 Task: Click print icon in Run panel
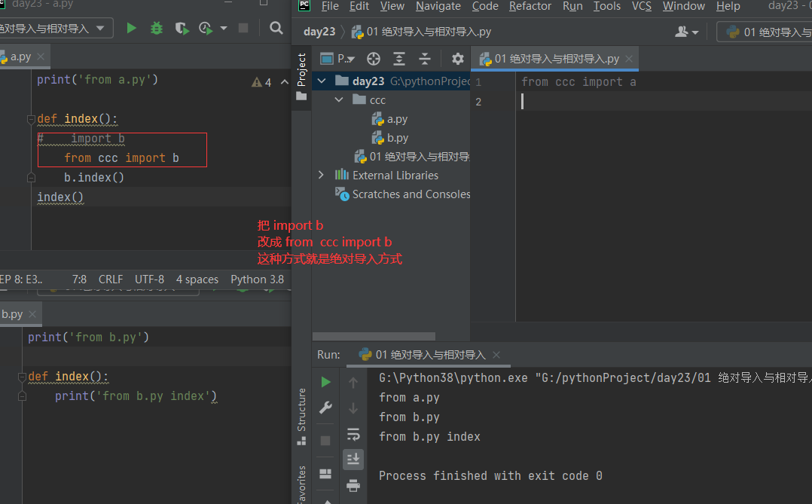click(353, 485)
